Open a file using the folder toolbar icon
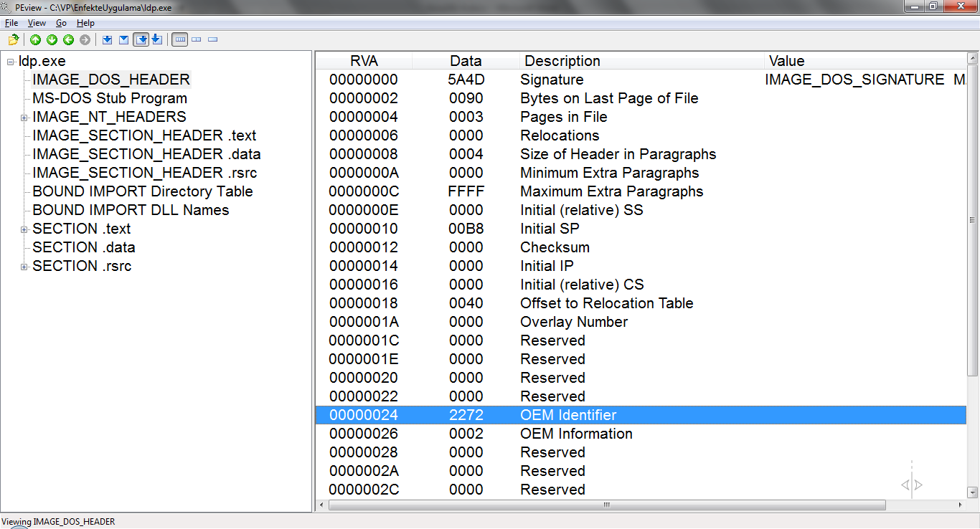 (x=13, y=39)
